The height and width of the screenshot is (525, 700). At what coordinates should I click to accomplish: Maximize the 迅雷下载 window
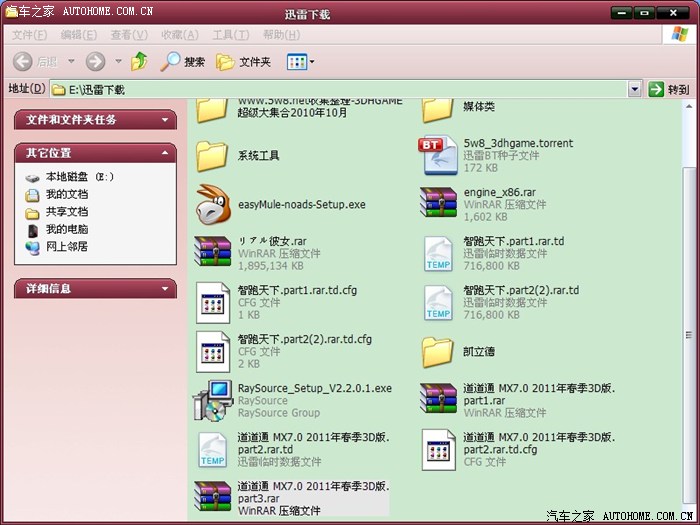tap(644, 12)
